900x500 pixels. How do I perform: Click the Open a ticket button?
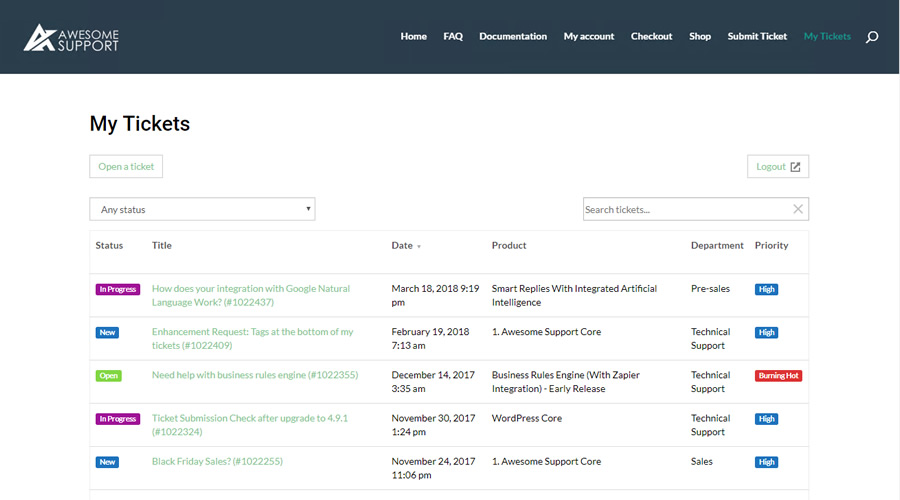126,166
